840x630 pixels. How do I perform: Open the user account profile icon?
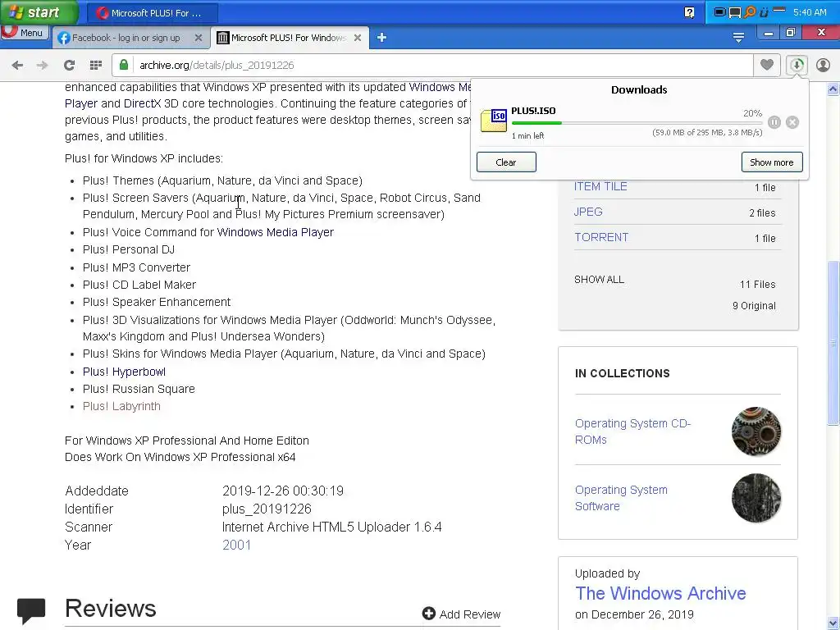pyautogui.click(x=823, y=65)
